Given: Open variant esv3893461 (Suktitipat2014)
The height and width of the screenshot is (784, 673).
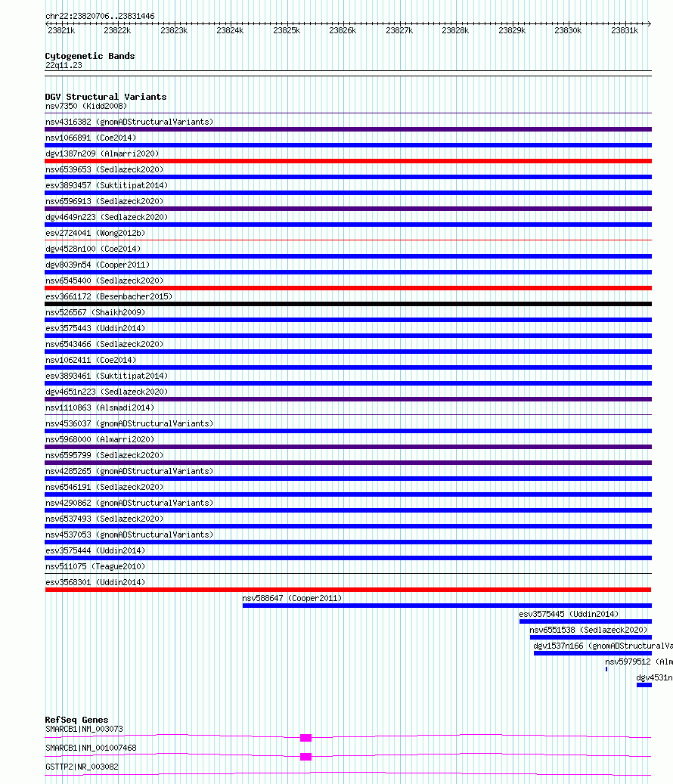Looking at the screenshot, I should coord(107,376).
